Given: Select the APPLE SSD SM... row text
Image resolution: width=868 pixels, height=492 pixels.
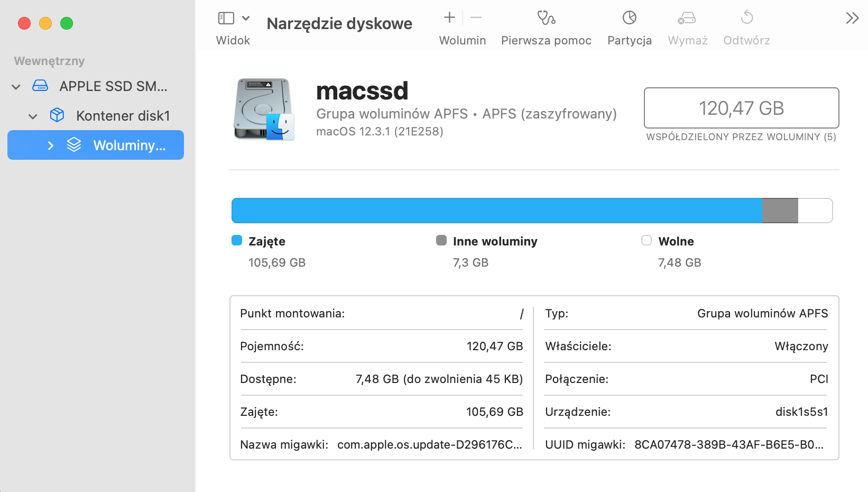Looking at the screenshot, I should click(113, 86).
